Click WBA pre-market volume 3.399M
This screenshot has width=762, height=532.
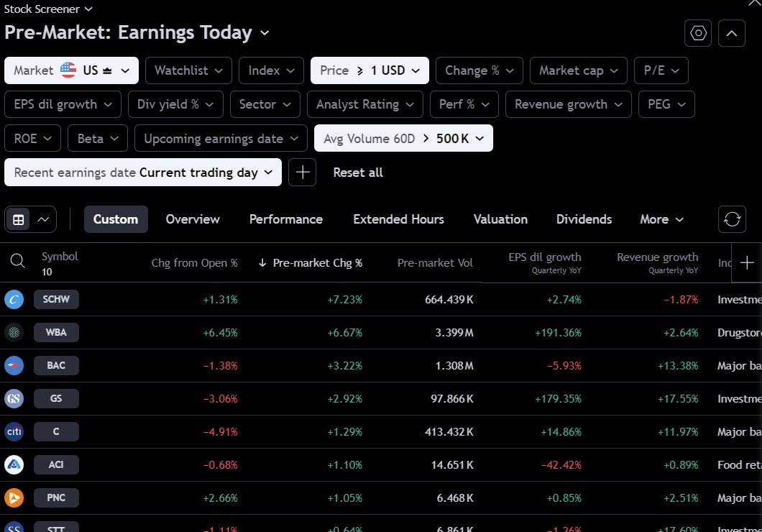pos(454,333)
